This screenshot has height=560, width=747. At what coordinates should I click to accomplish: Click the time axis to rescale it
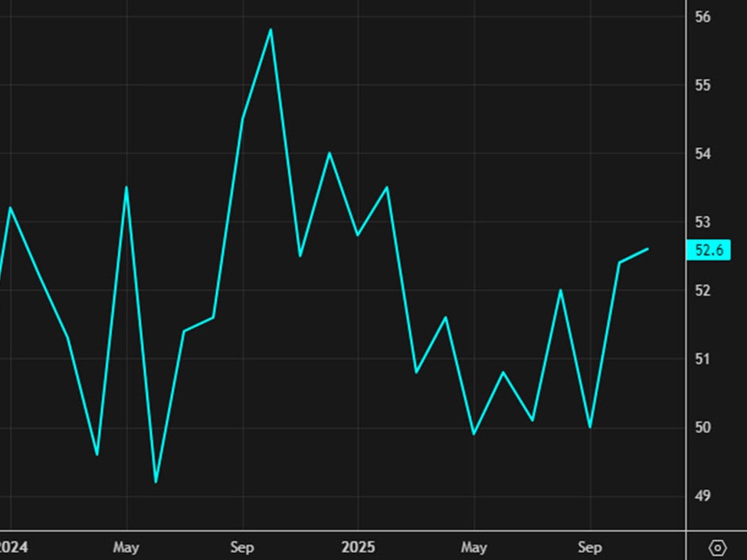point(421,548)
